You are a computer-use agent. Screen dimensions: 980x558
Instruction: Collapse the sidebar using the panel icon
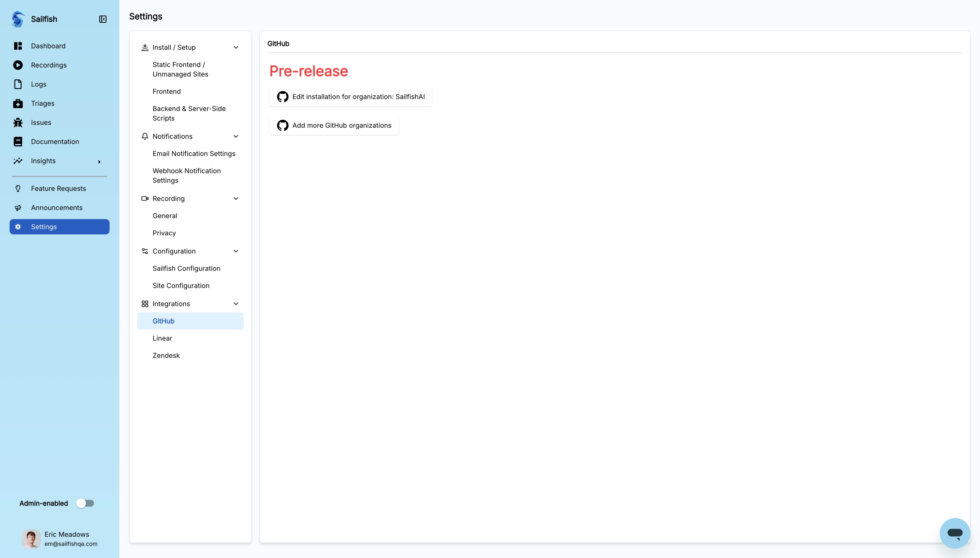pyautogui.click(x=102, y=19)
